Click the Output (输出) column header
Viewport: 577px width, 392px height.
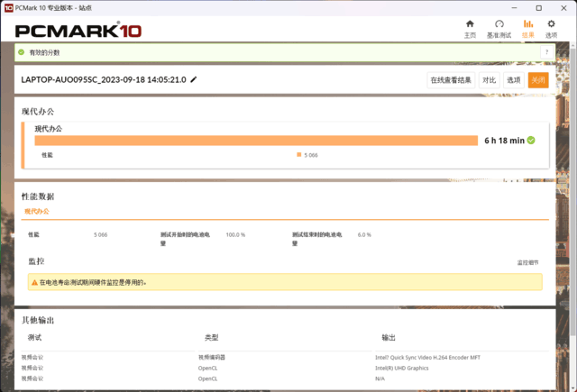tap(389, 338)
